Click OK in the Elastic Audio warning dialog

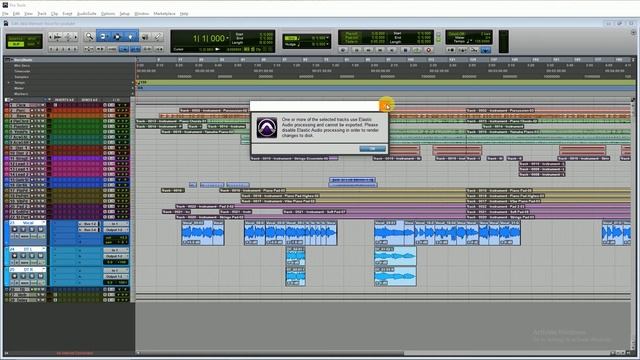coord(372,149)
